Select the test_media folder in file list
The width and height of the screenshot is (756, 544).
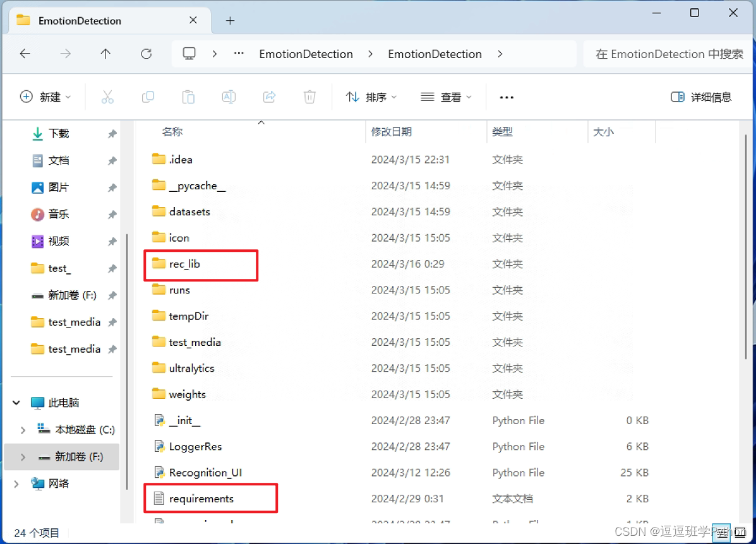click(195, 342)
